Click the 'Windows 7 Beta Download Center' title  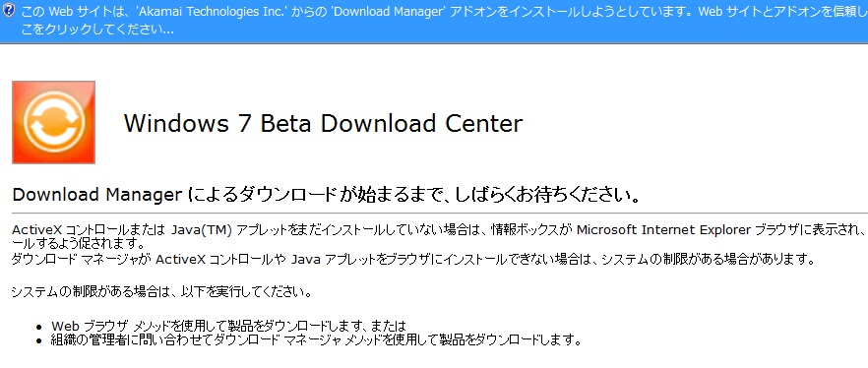point(323,123)
